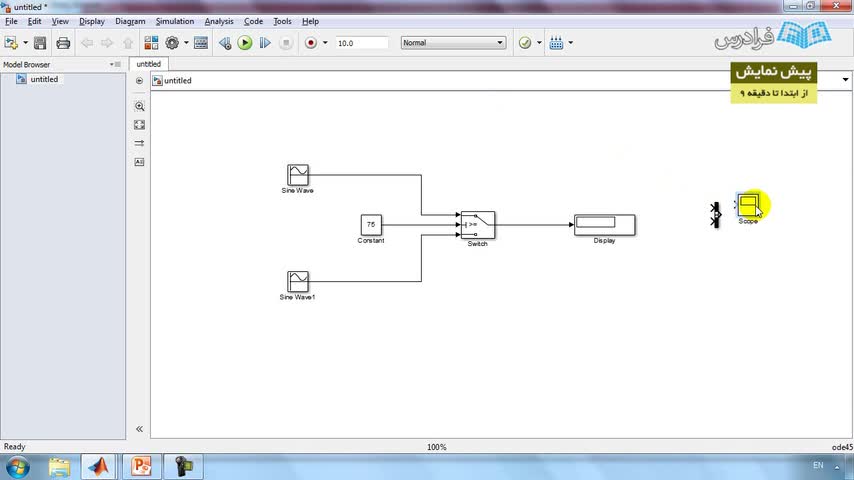Open the Model Explorer icon
Viewport: 854px width, 480px height.
201,42
